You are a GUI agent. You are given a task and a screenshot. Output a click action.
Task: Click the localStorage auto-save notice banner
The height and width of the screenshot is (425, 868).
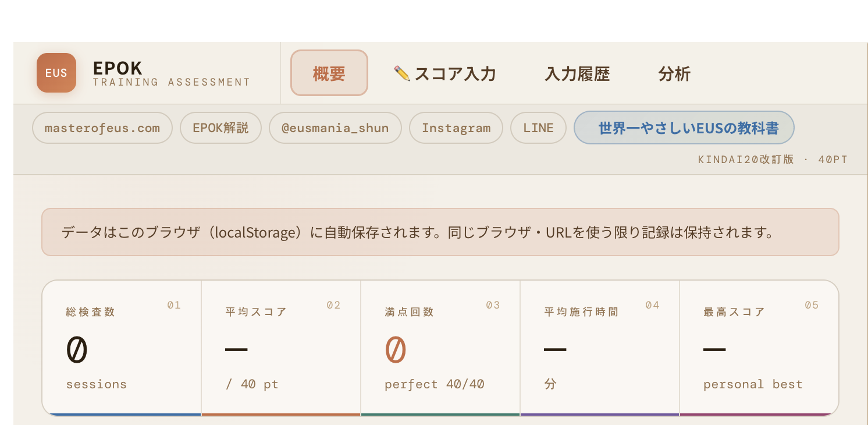point(440,232)
